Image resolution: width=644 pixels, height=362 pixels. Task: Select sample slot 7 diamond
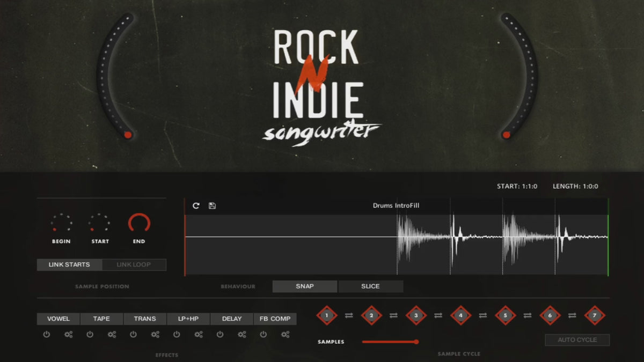[594, 315]
